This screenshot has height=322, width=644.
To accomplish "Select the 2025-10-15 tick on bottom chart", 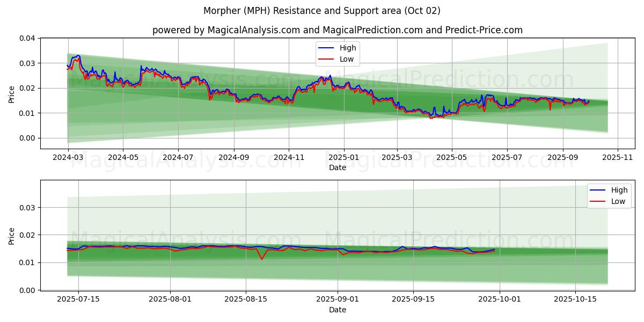I will tap(575, 299).
